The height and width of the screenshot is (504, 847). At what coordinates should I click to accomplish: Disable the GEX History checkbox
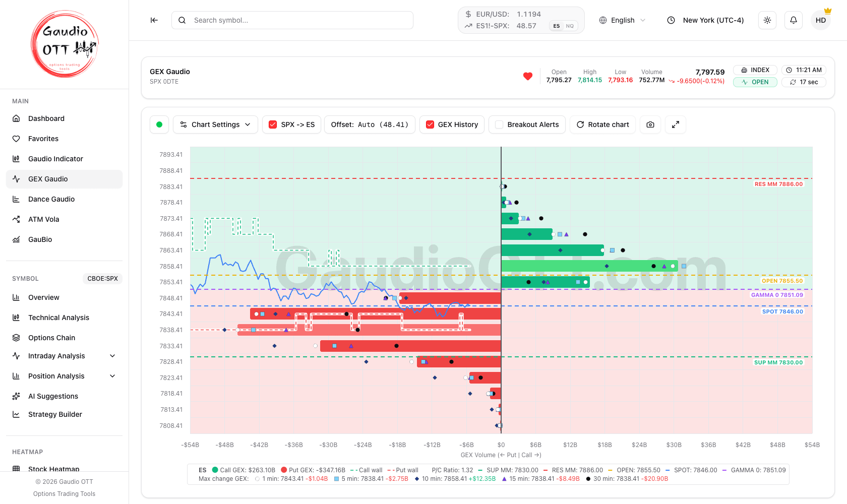[x=430, y=124]
